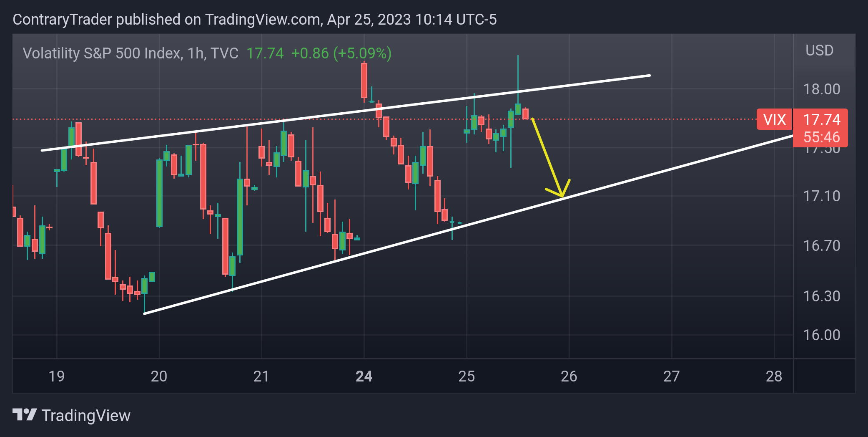Click the 16.70 price axis label
The width and height of the screenshot is (868, 437).
[821, 245]
